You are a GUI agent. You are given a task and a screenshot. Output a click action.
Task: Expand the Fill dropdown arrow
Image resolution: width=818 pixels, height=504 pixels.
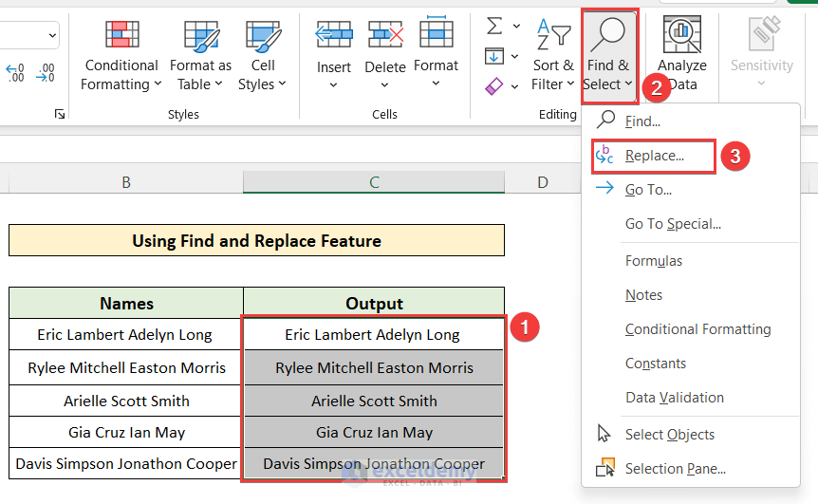click(517, 56)
